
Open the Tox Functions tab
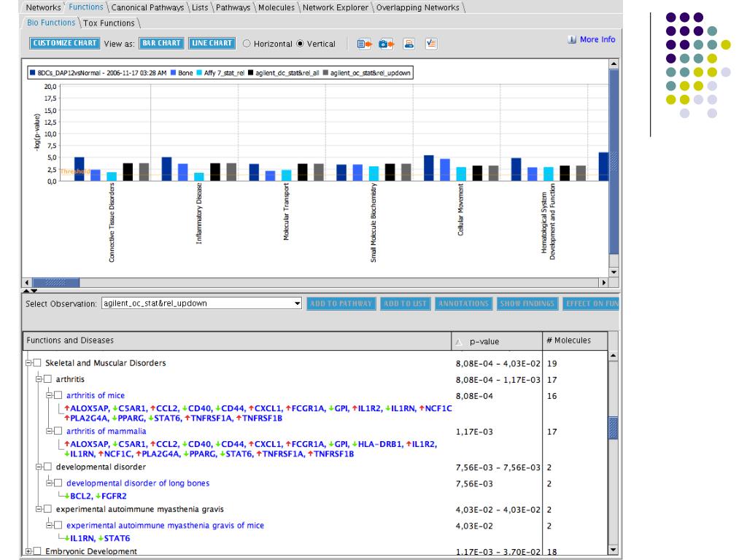[x=109, y=23]
